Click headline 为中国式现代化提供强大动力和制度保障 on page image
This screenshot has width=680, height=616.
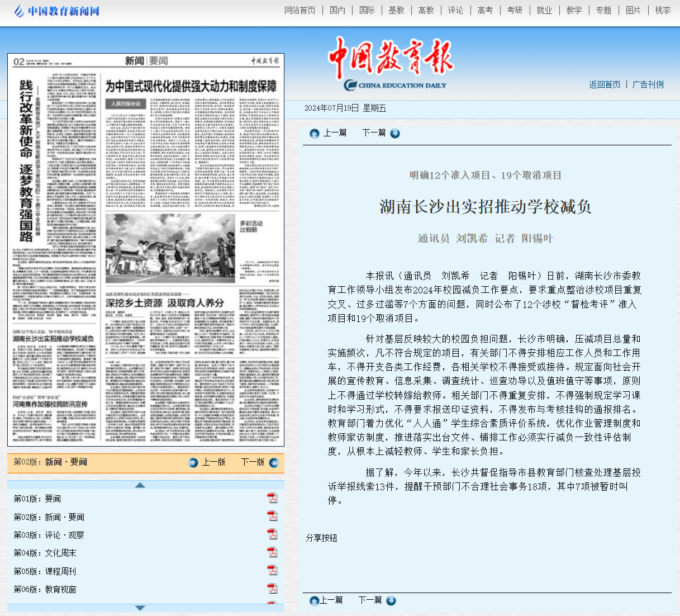[x=191, y=86]
